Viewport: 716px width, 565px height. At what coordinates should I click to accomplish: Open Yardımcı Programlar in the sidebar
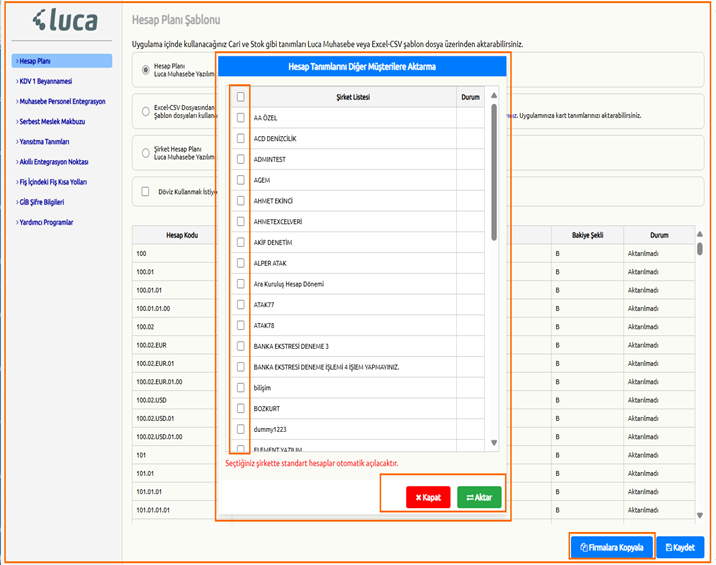[x=44, y=222]
